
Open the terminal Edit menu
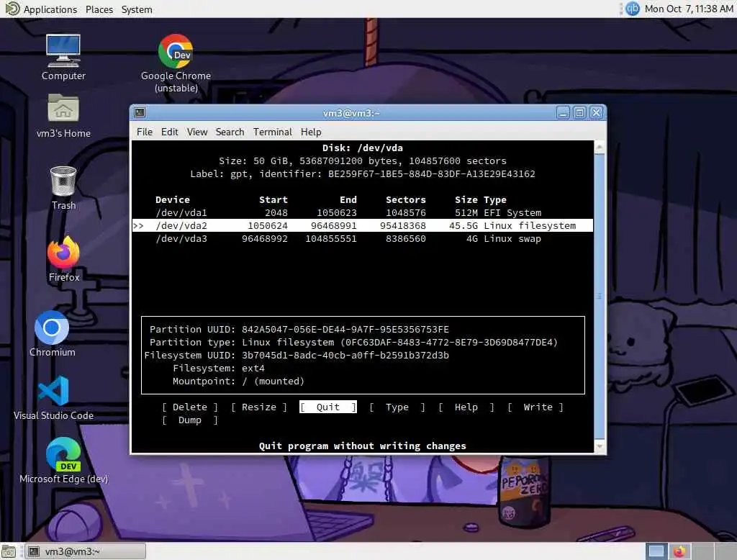pos(170,132)
